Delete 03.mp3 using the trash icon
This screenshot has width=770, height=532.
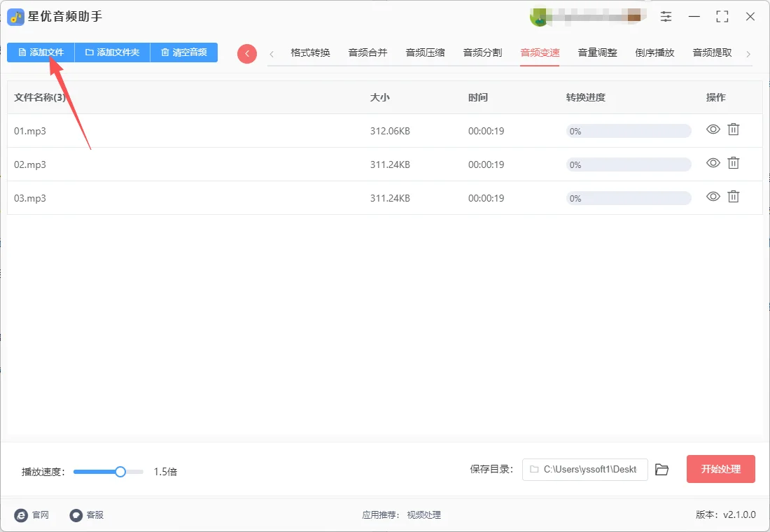coord(733,197)
